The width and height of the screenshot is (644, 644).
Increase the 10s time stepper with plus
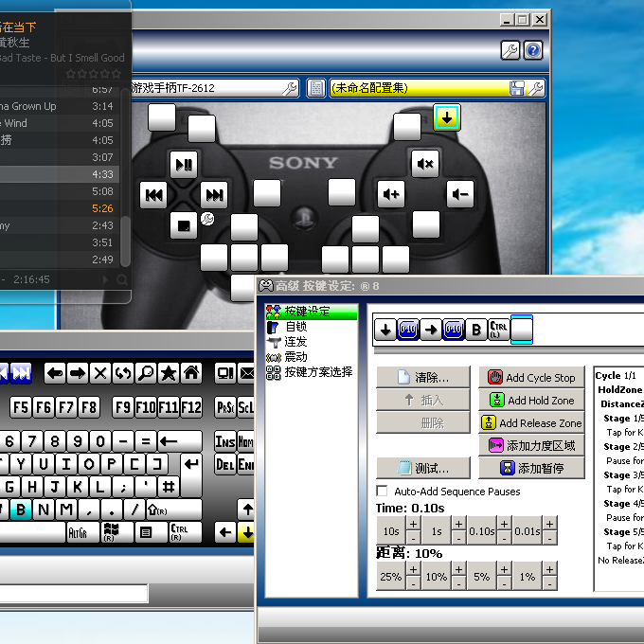(412, 524)
